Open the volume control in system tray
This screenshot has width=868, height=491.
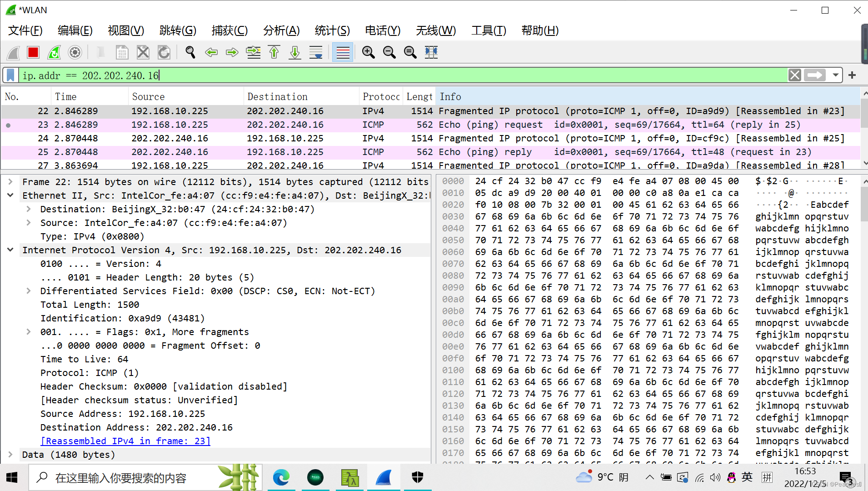coord(715,477)
